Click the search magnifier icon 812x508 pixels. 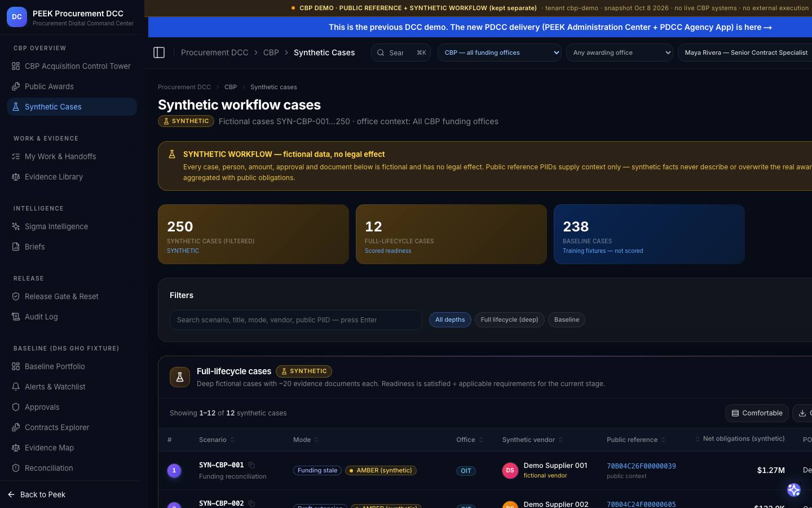[381, 52]
